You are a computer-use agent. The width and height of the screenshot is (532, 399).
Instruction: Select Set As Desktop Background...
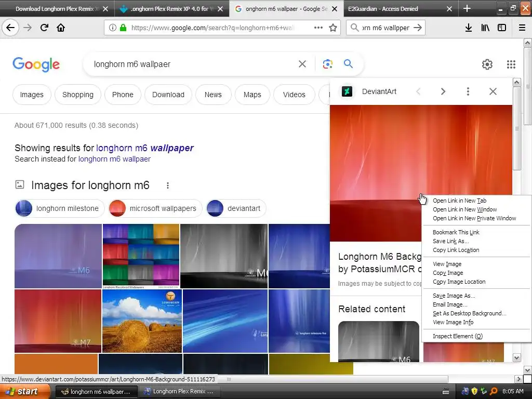point(469,313)
